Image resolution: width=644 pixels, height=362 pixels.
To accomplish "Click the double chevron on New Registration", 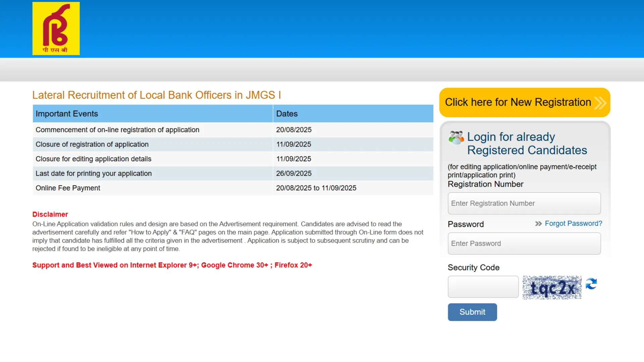I will [600, 103].
